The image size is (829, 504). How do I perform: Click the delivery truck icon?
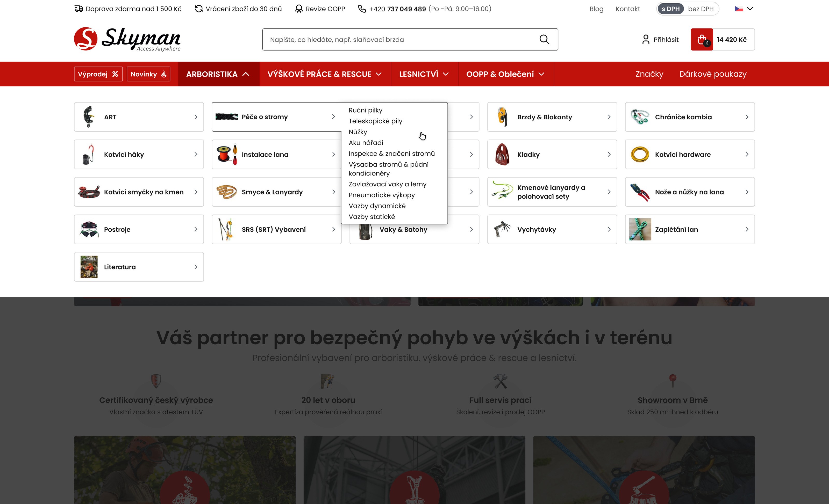click(78, 9)
